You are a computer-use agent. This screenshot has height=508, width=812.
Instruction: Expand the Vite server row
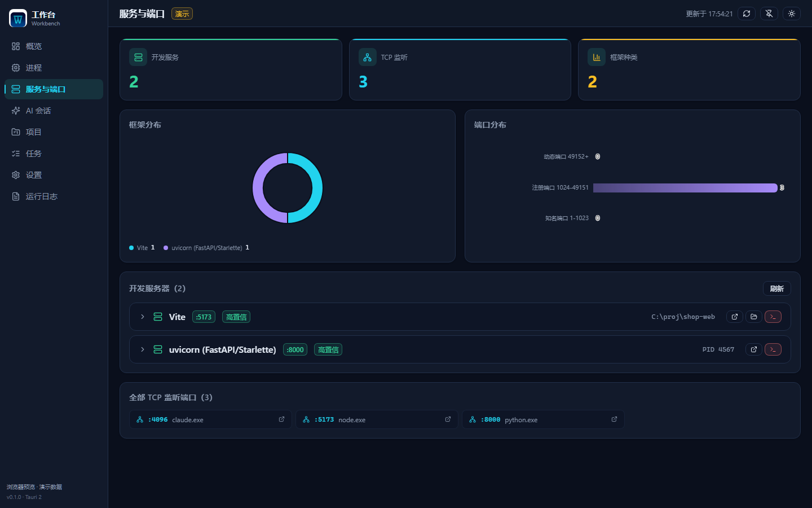tap(143, 317)
